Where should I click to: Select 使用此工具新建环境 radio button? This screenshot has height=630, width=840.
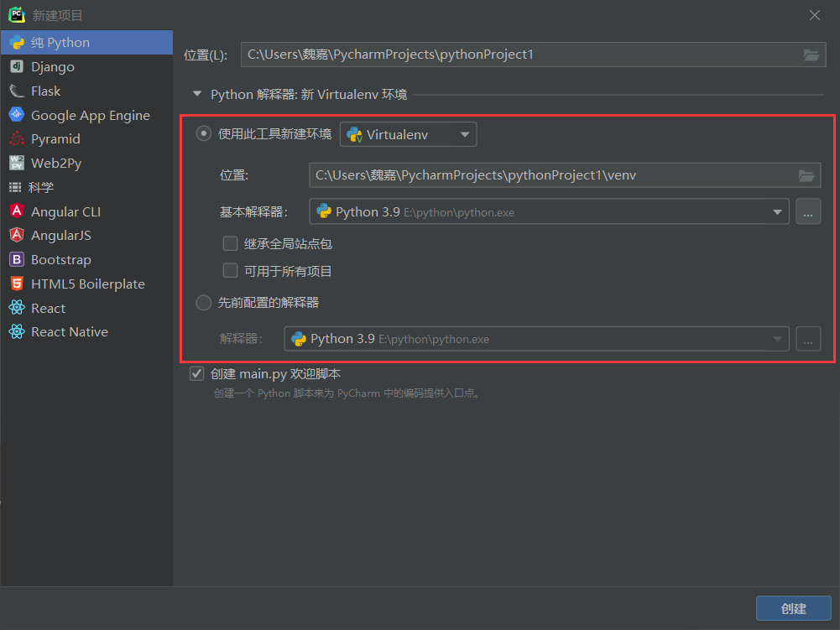click(204, 133)
